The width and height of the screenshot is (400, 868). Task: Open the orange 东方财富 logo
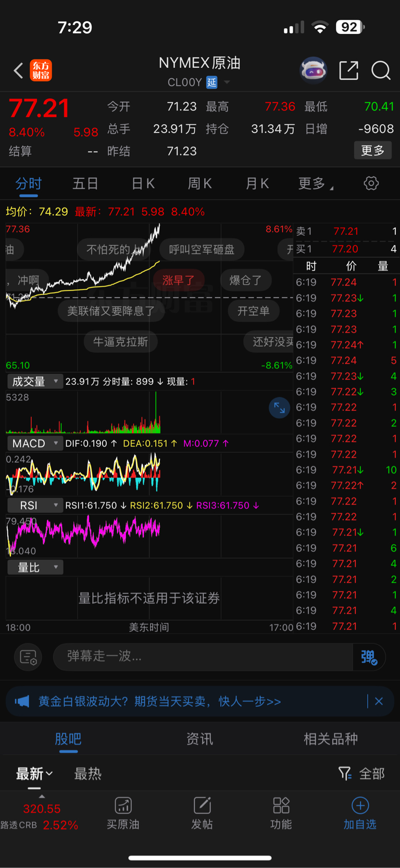coord(41,70)
